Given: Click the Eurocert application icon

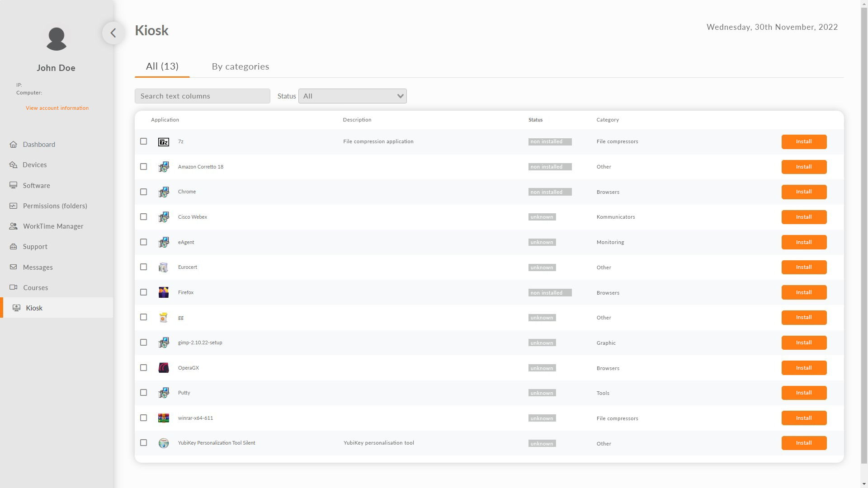Looking at the screenshot, I should coord(164,267).
